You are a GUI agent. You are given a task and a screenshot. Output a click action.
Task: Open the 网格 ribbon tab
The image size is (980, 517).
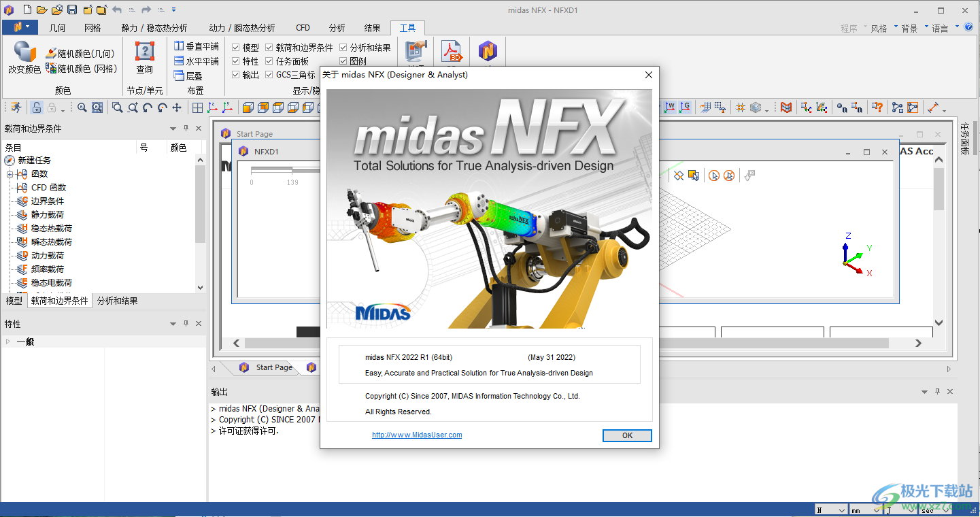[x=92, y=28]
